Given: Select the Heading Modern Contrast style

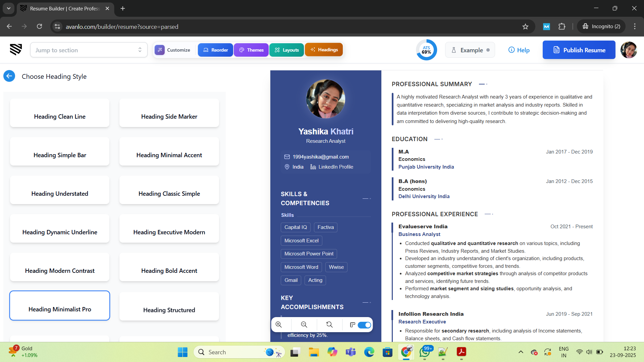Looking at the screenshot, I should pos(60,267).
